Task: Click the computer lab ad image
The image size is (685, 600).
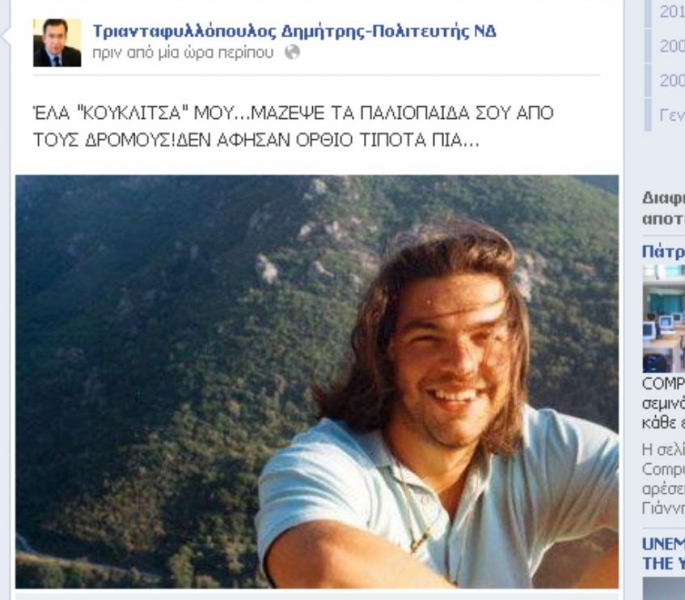Action: (x=664, y=319)
